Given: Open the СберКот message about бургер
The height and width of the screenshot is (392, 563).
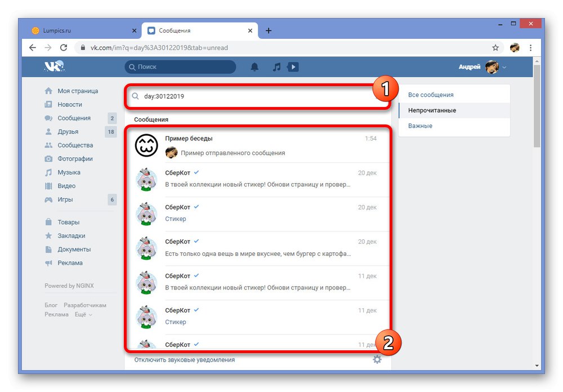Looking at the screenshot, I should (257, 248).
